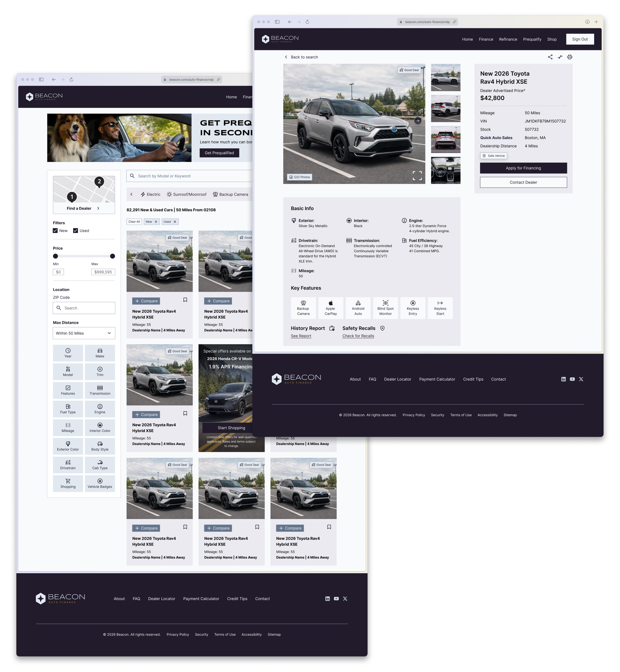
Task: Click the share icon on vehicle page
Action: click(550, 57)
